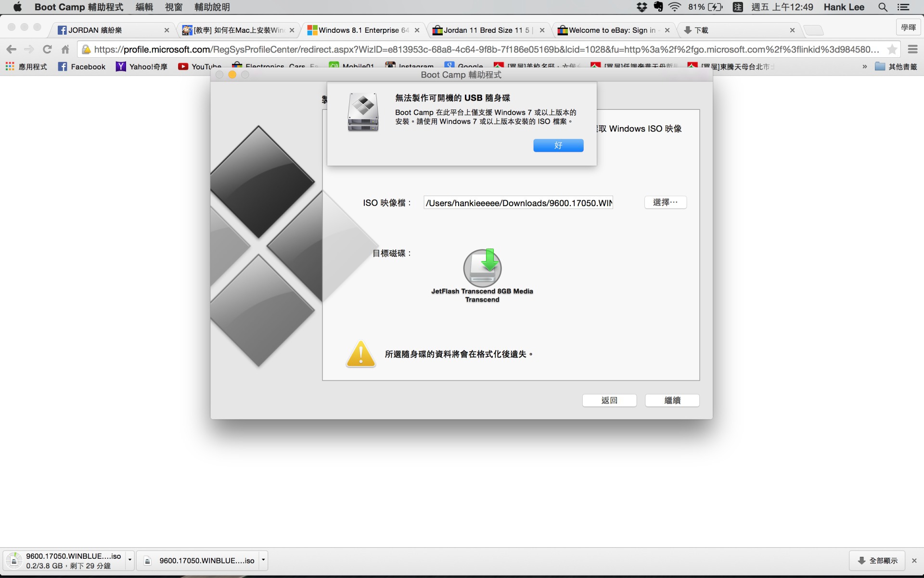Image resolution: width=924 pixels, height=578 pixels.
Task: Select the JetFlash Transcend USB drive icon
Action: [482, 268]
